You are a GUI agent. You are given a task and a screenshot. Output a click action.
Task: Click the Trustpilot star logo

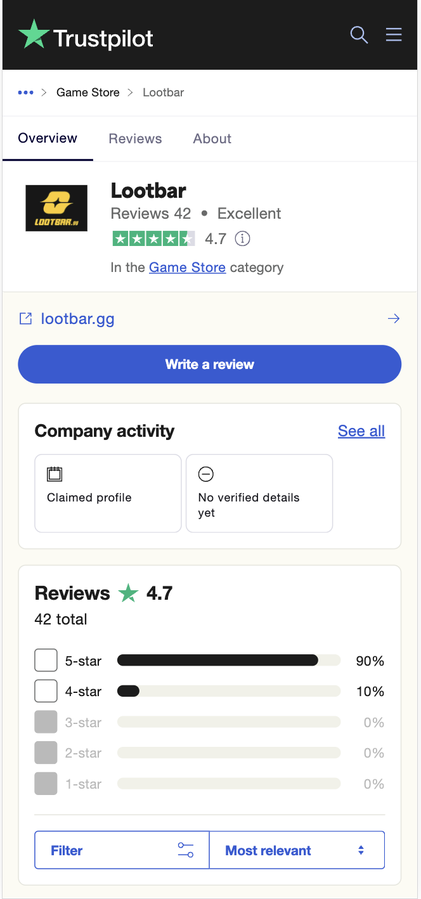click(34, 34)
